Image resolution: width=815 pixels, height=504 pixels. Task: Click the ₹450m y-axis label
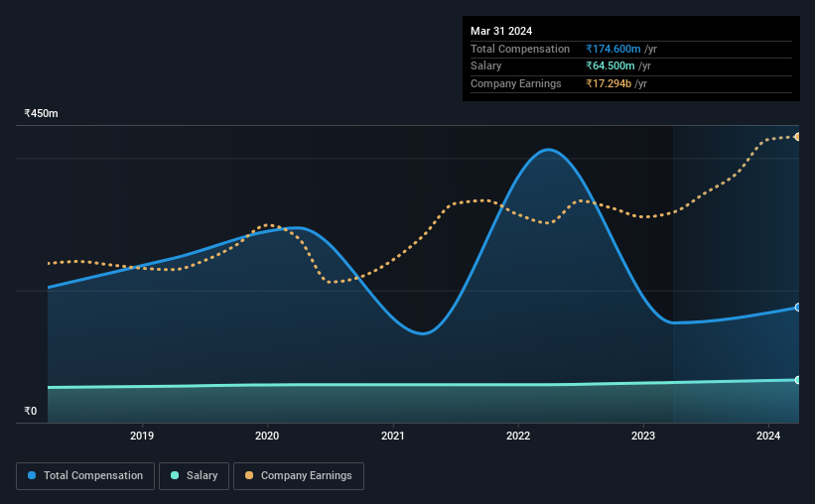click(x=41, y=113)
